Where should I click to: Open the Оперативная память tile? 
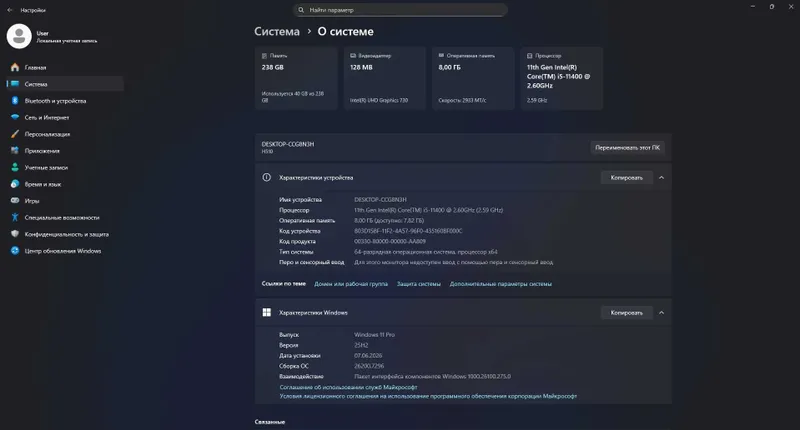point(473,78)
